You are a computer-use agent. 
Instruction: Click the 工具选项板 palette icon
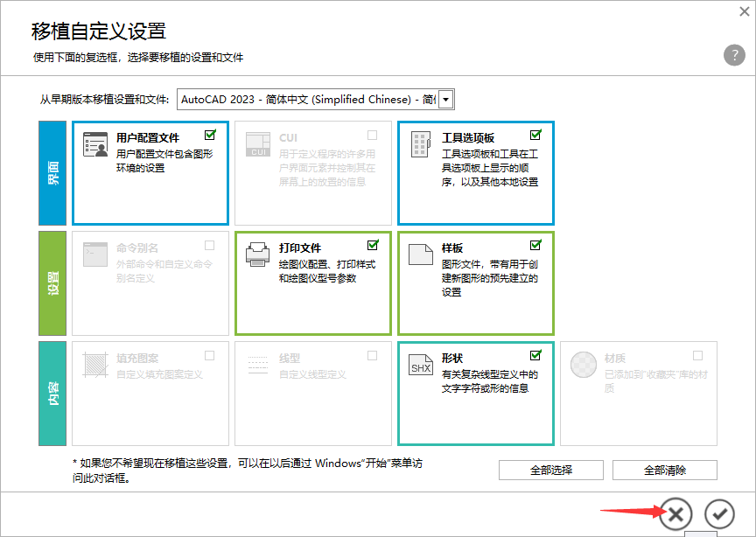tap(420, 144)
